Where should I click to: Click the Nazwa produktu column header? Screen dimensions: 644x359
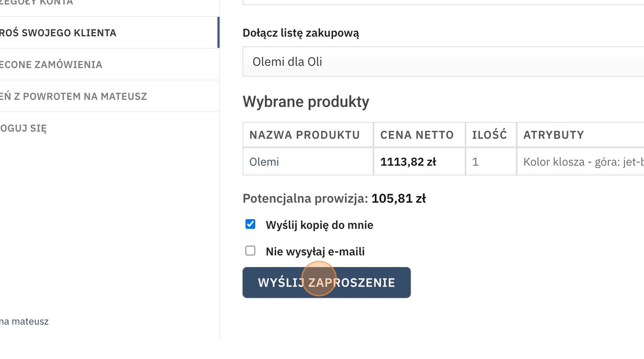(304, 135)
